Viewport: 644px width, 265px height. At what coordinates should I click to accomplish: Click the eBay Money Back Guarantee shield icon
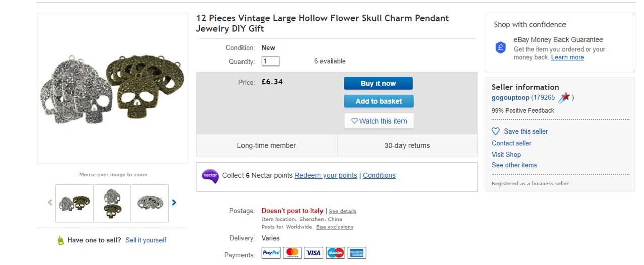[x=500, y=48]
